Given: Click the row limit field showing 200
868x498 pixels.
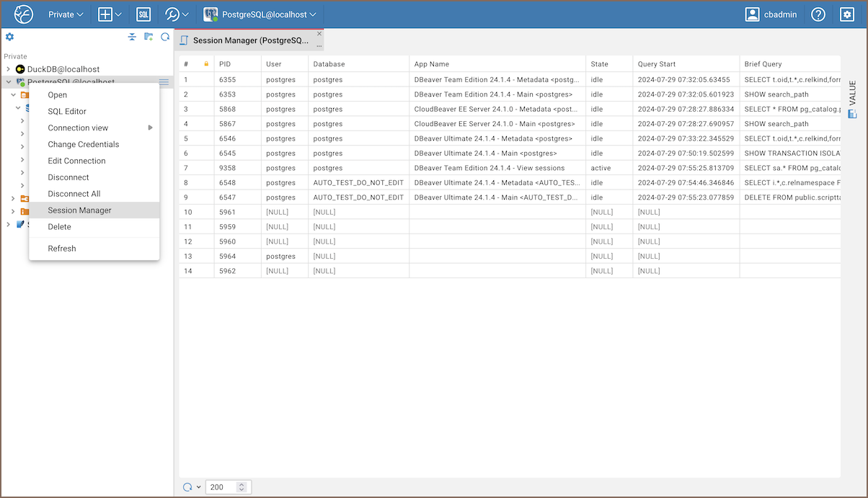Looking at the screenshot, I should click(221, 487).
